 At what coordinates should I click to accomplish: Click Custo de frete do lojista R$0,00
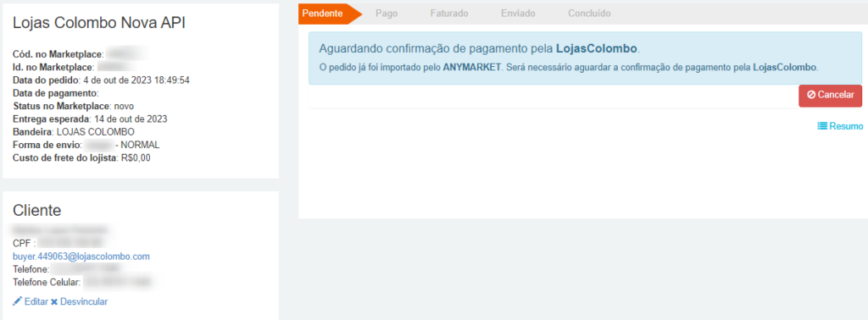81,157
